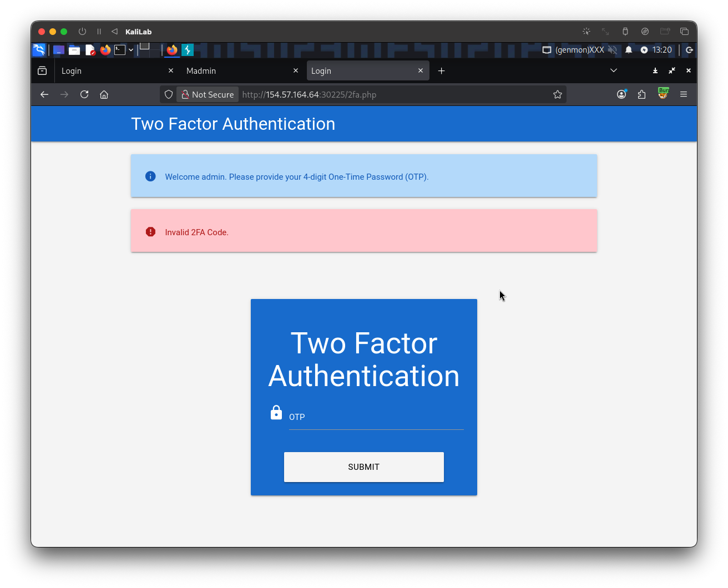The image size is (728, 588).
Task: Open the tracking protection shield icon
Action: pyautogui.click(x=169, y=94)
